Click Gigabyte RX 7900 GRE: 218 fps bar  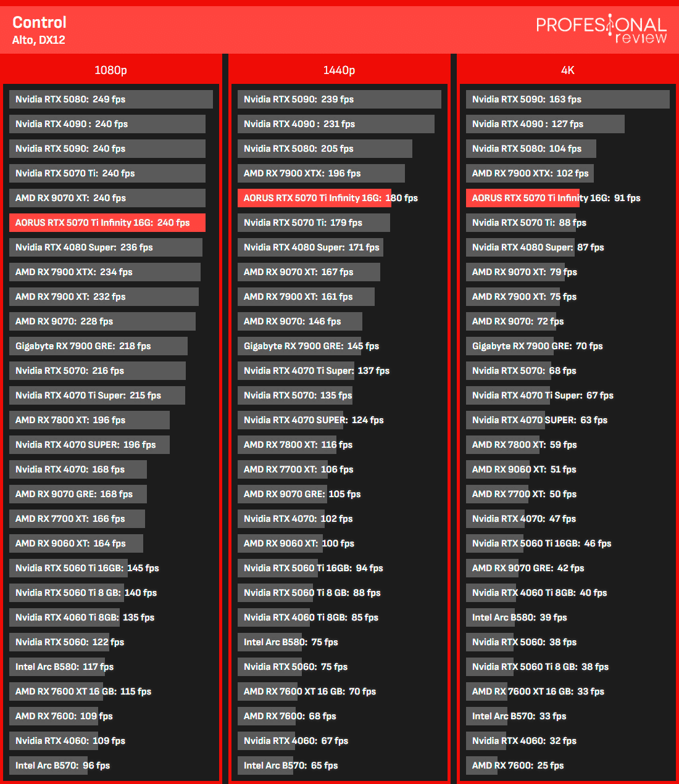point(98,346)
